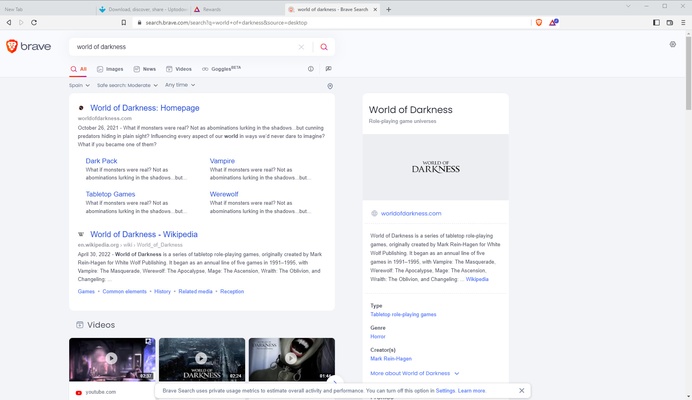Image resolution: width=692 pixels, height=400 pixels.
Task: Switch to the New Tab browser tab
Action: click(x=48, y=9)
